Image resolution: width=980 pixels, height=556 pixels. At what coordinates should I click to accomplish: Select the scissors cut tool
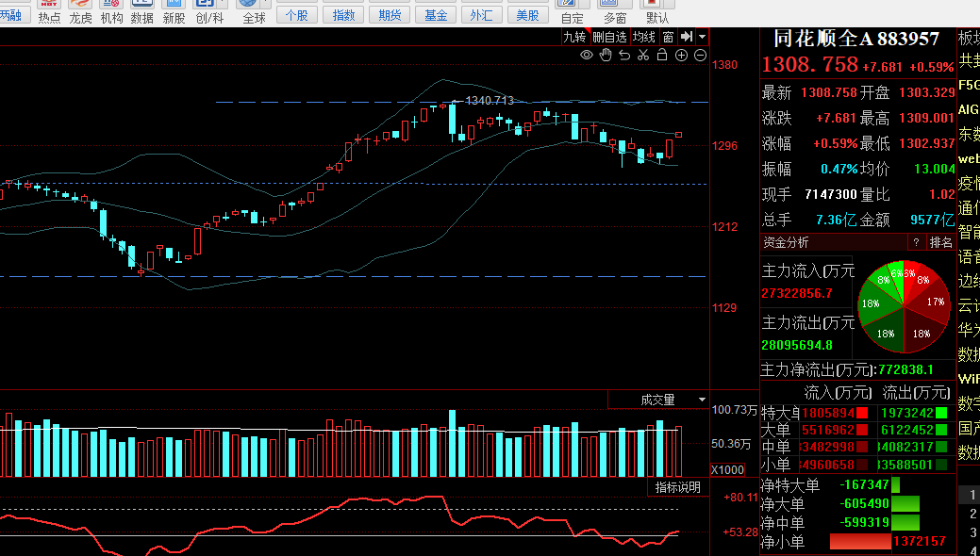[642, 55]
